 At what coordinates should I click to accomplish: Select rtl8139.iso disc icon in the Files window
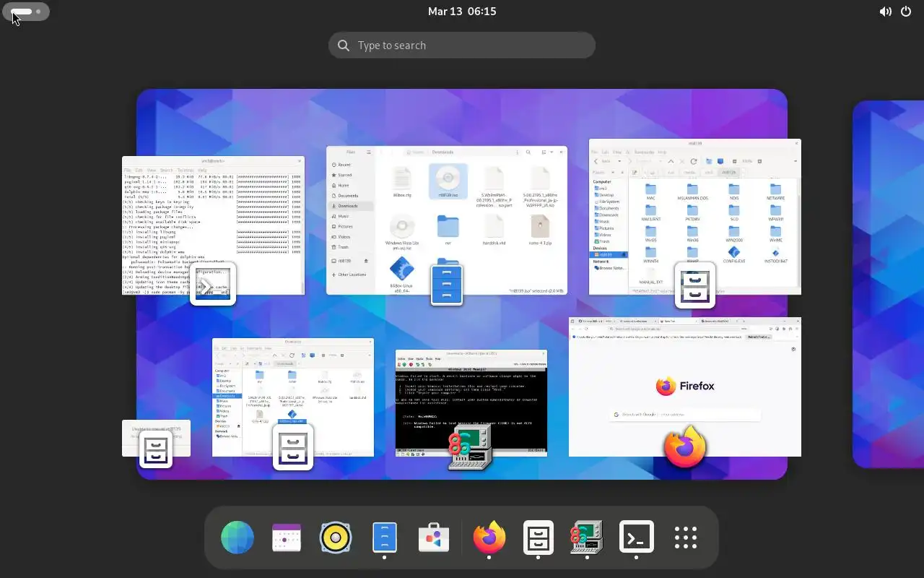(x=448, y=183)
